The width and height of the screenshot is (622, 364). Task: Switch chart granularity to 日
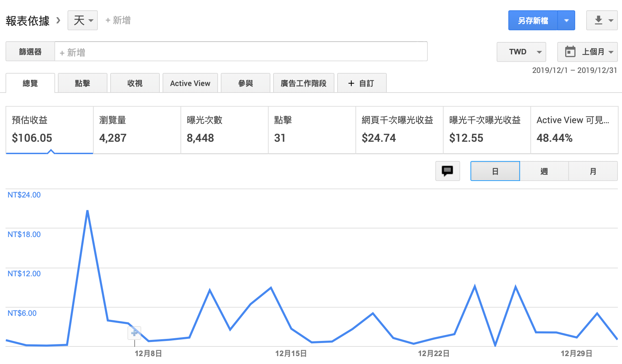click(x=495, y=171)
